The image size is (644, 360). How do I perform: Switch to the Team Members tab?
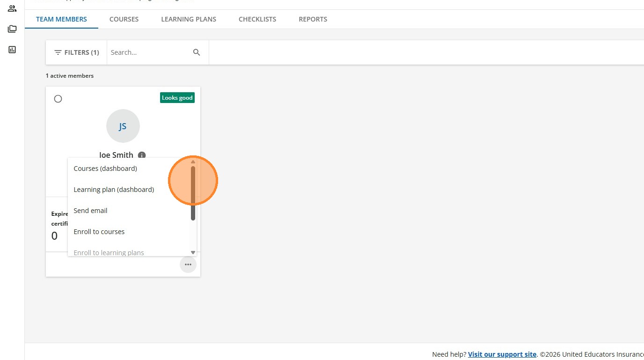coord(61,19)
